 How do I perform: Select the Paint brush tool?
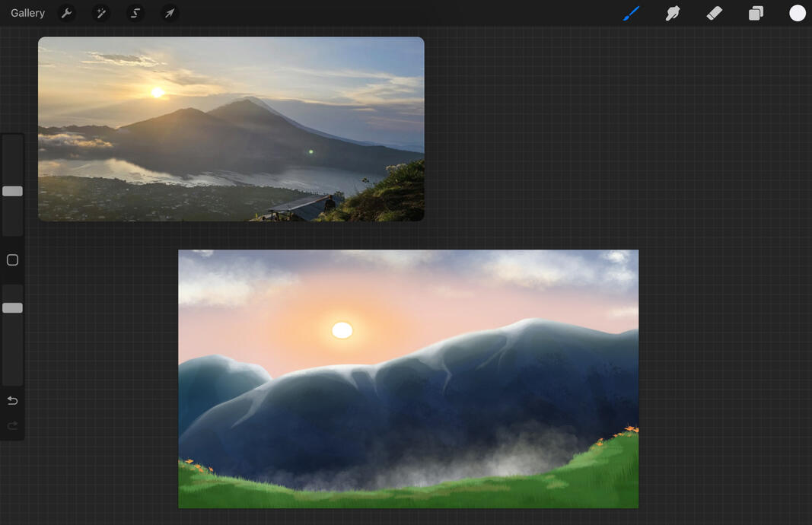[631, 13]
